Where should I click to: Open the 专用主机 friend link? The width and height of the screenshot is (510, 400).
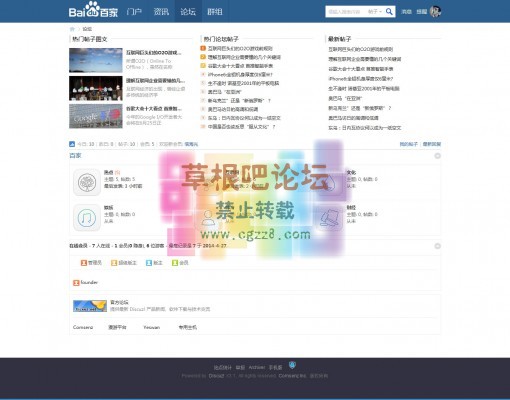[x=188, y=327]
